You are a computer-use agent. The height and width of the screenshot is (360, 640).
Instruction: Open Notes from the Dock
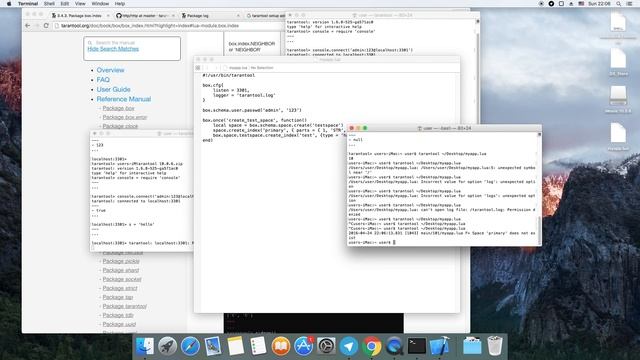[236, 346]
